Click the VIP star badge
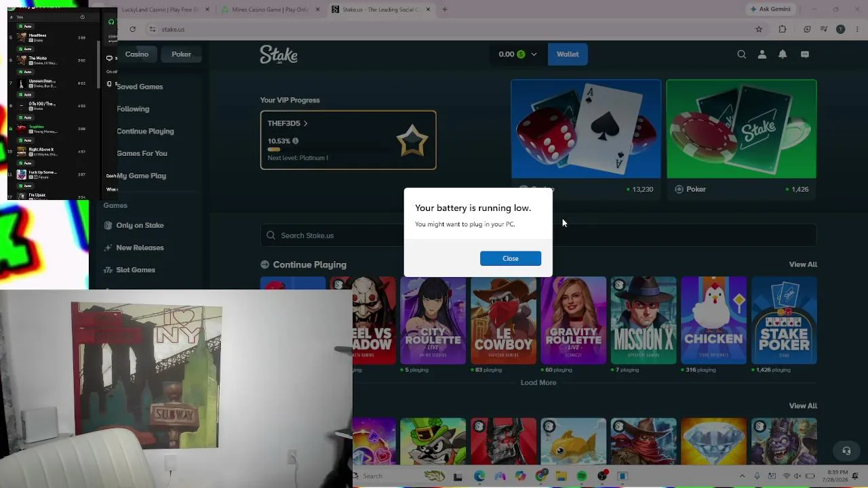 pyautogui.click(x=412, y=140)
